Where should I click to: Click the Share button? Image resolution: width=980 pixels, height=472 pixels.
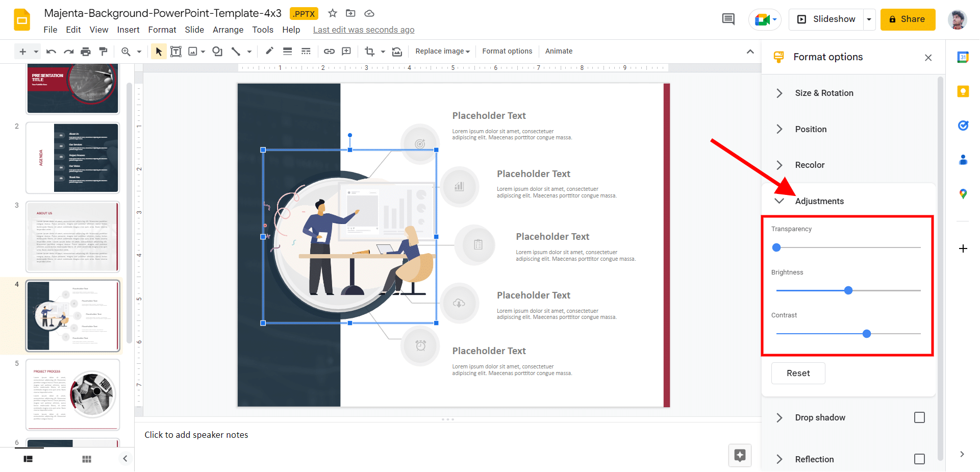pyautogui.click(x=908, y=19)
